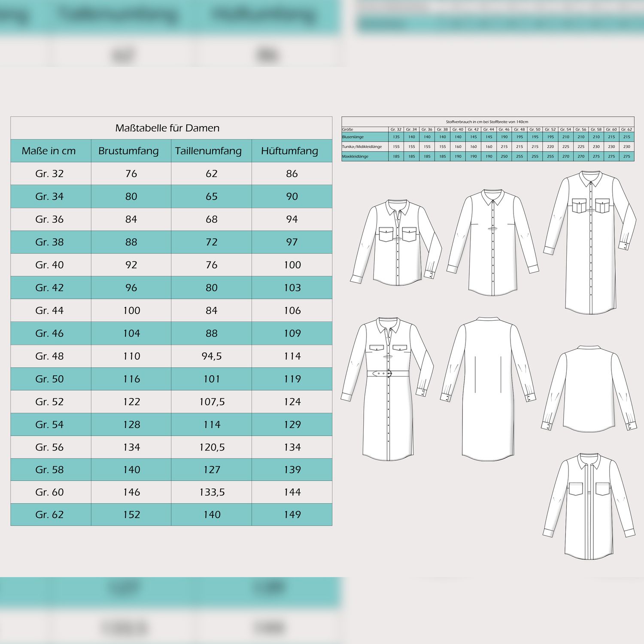Select Hüftumfang value 149 for Gr. 62

292,514
